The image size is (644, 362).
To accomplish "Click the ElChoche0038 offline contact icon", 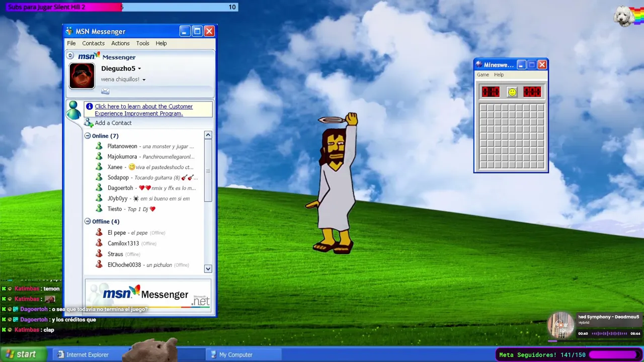I will click(x=99, y=264).
